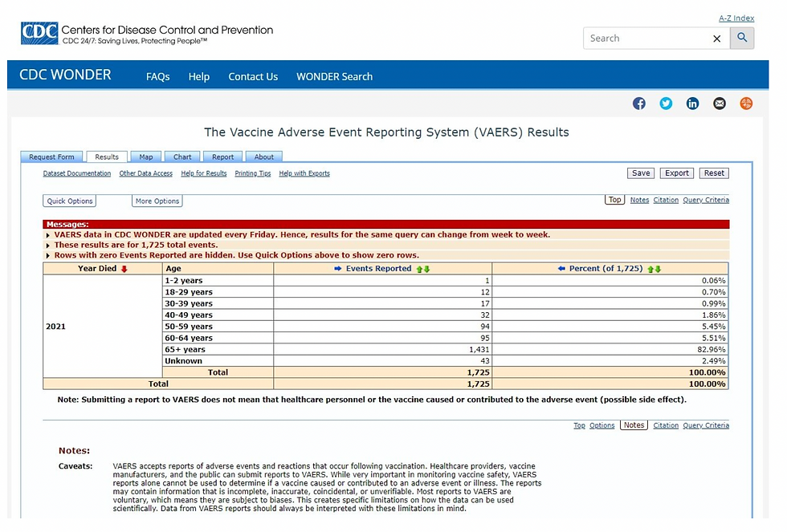Sort Percent column ascending with green up arrow
Image resolution: width=787 pixels, height=532 pixels.
point(650,270)
